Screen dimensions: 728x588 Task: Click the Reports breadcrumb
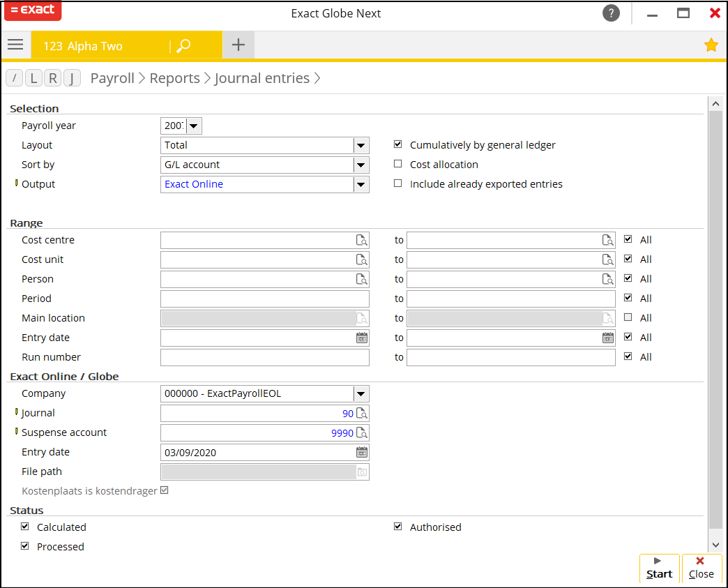(174, 78)
